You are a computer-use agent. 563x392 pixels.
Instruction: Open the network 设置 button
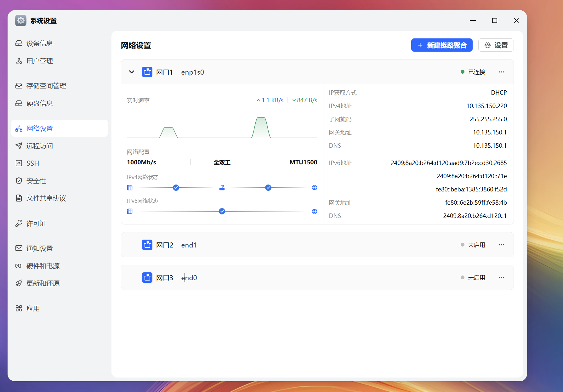496,45
